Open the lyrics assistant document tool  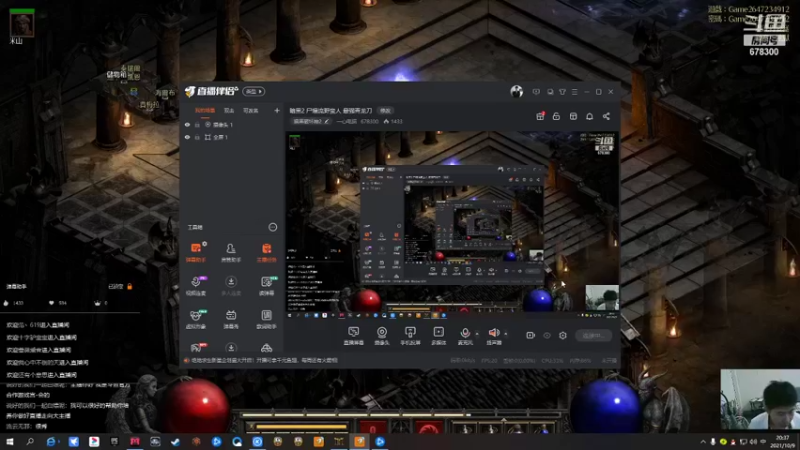pyautogui.click(x=266, y=319)
